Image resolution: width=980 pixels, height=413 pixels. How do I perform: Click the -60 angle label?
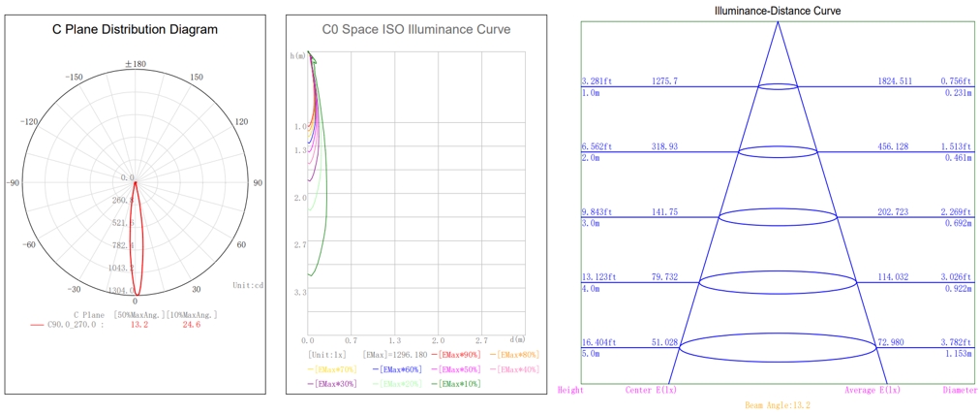(29, 244)
